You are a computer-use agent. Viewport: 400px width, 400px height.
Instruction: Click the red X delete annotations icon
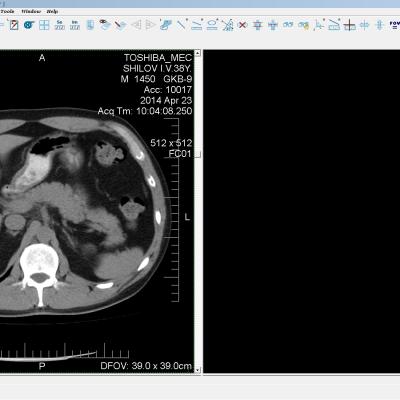point(243,25)
